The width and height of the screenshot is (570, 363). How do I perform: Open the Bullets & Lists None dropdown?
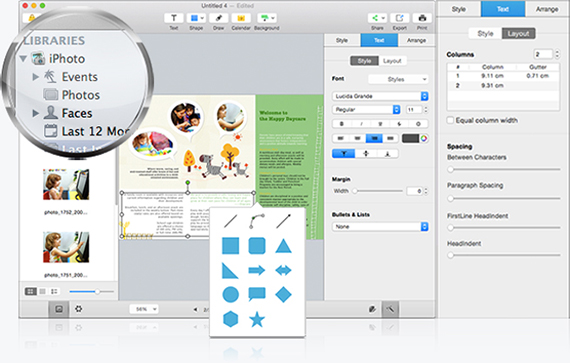pyautogui.click(x=380, y=227)
